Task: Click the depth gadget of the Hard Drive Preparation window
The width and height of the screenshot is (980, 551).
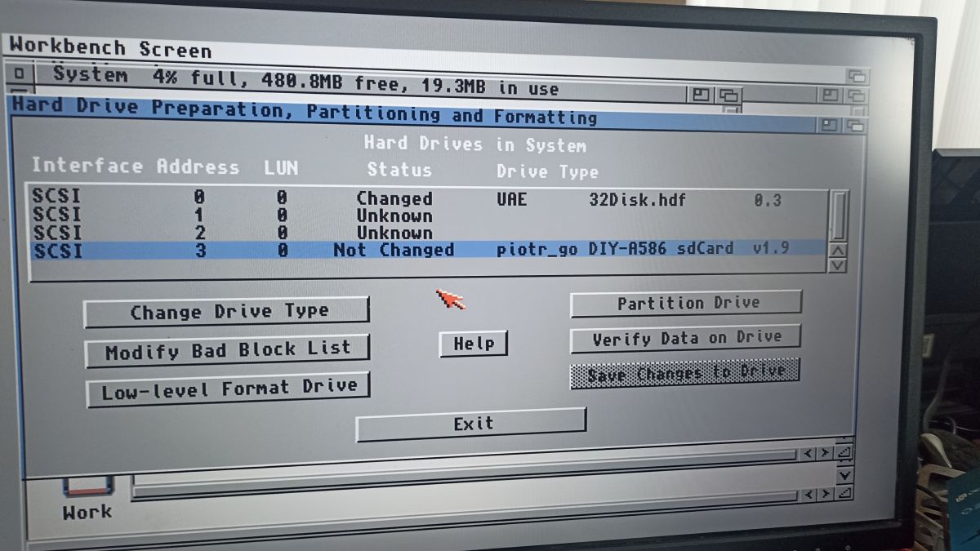Action: (855, 126)
